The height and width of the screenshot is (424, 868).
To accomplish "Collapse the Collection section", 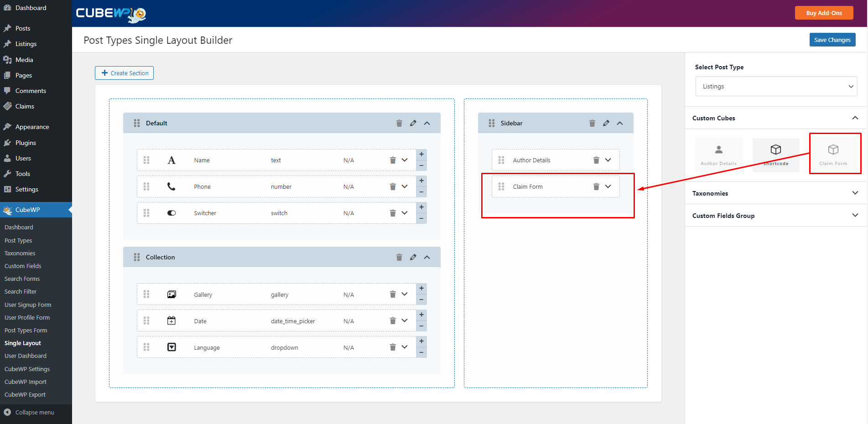I will pyautogui.click(x=427, y=257).
